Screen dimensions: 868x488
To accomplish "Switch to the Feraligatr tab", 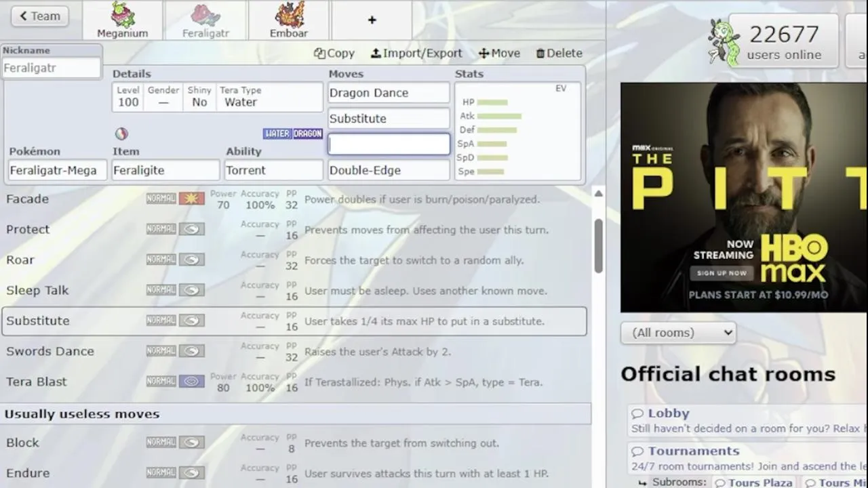I will pos(205,20).
